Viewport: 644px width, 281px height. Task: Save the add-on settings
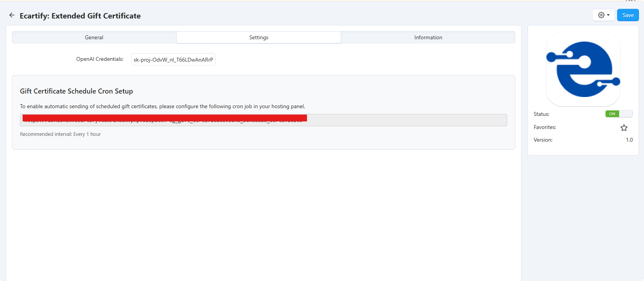pos(627,15)
